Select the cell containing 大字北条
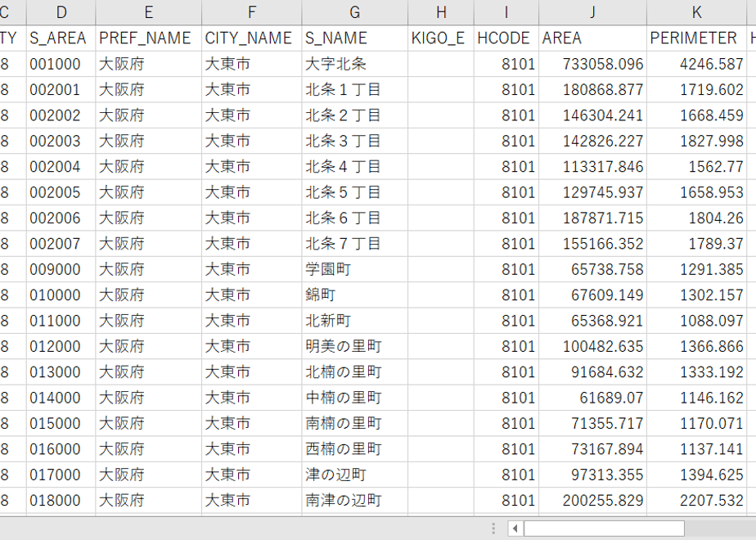This screenshot has height=540, width=756. [355, 64]
